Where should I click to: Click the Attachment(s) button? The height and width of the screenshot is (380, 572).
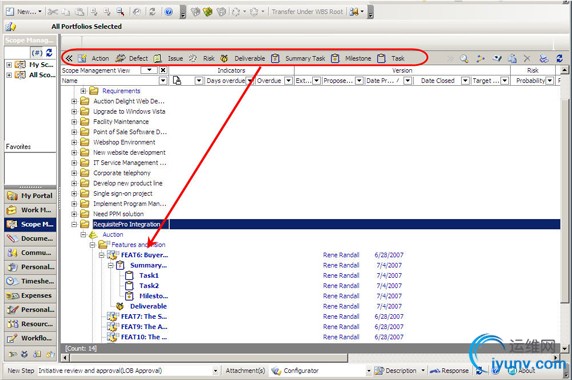pyautogui.click(x=245, y=371)
